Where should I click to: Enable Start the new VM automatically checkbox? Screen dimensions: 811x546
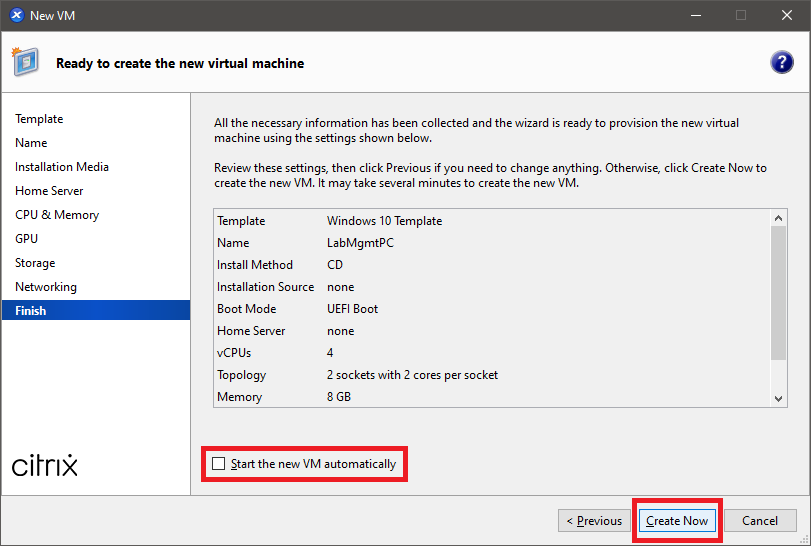219,464
